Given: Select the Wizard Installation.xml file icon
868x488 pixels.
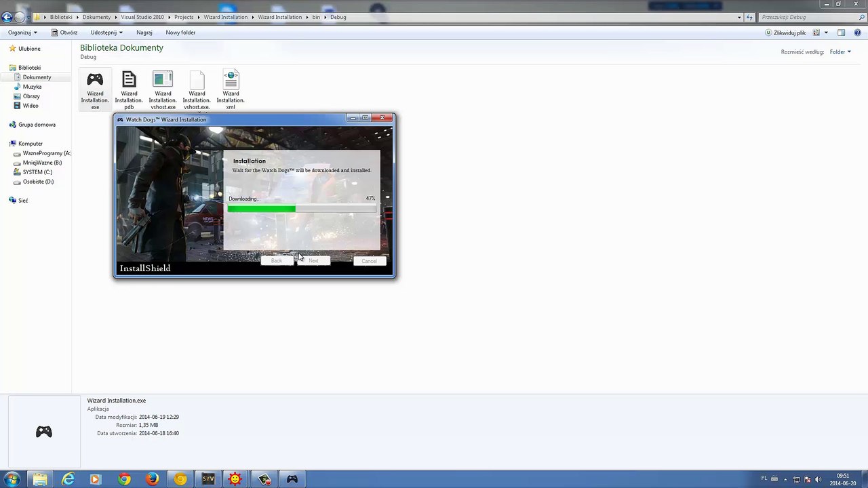Looking at the screenshot, I should click(231, 79).
